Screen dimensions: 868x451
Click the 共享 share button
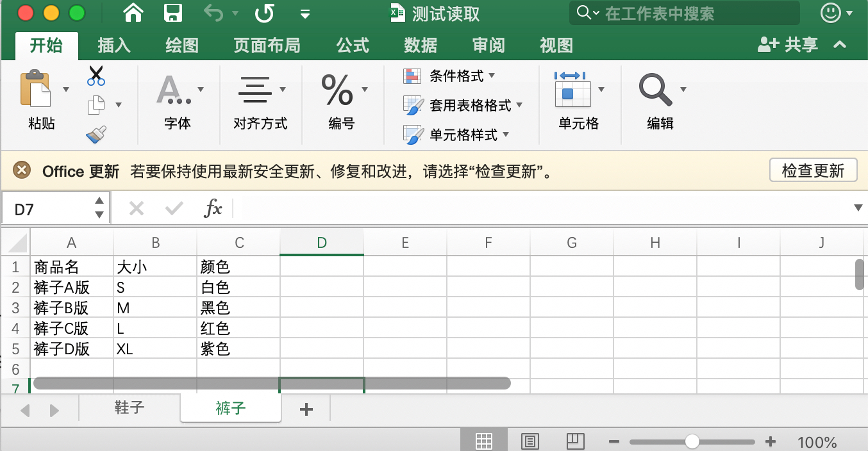[x=788, y=45]
